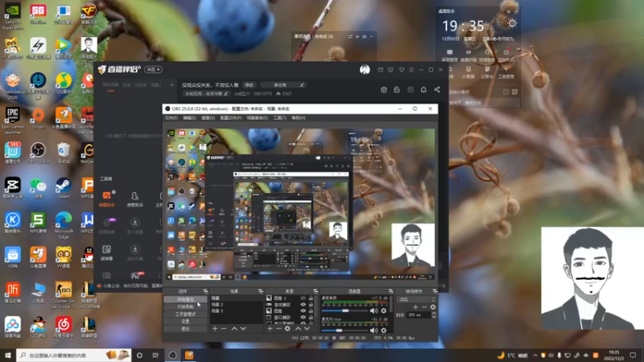Click the add scene plus icon in OBS
Screen dimensions: 644x362
pyautogui.click(x=215, y=329)
